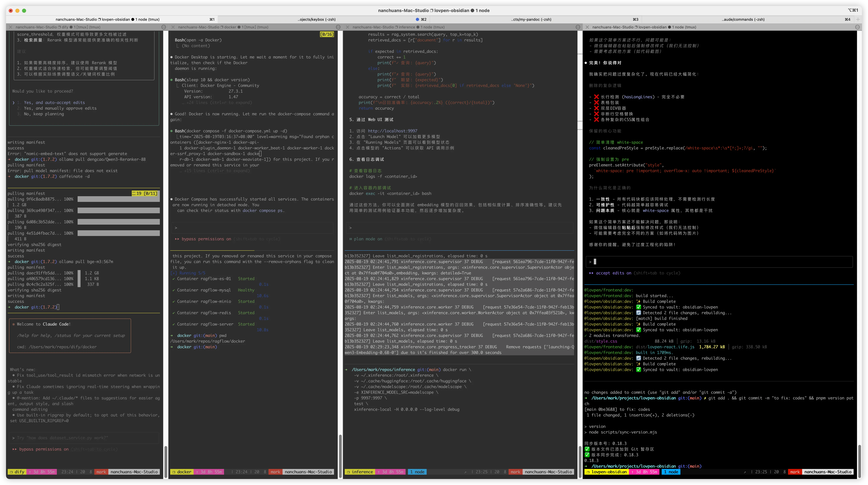Add a new terminal tab with plus
This screenshot has height=485, width=868.
tap(858, 20)
